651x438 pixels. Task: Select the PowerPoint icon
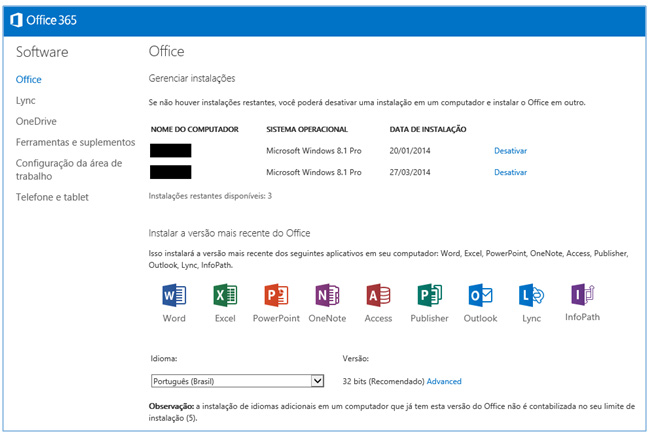click(x=276, y=296)
